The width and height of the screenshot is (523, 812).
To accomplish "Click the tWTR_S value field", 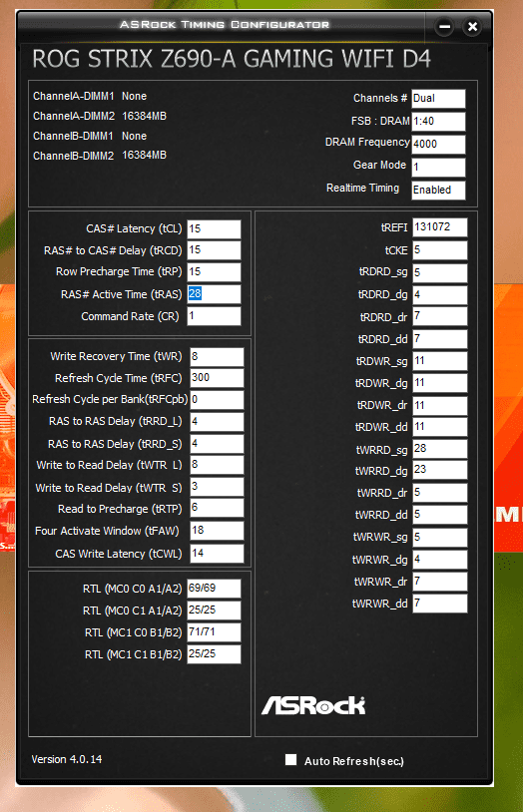I will 217,487.
